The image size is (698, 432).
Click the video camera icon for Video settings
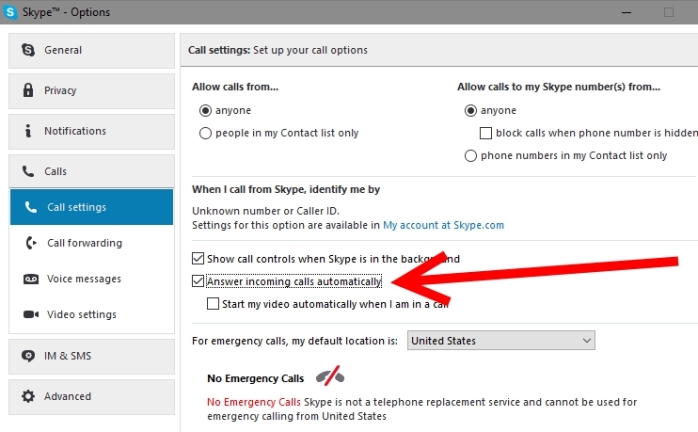point(31,314)
